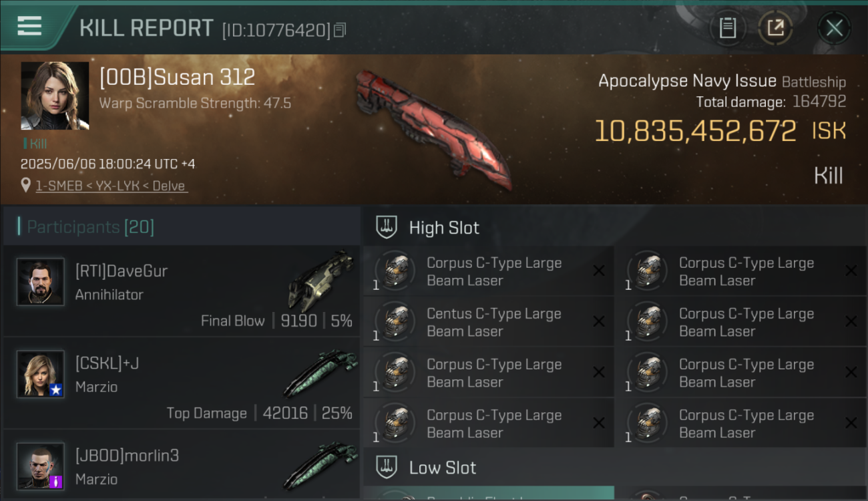Click the share export icon

point(775,28)
